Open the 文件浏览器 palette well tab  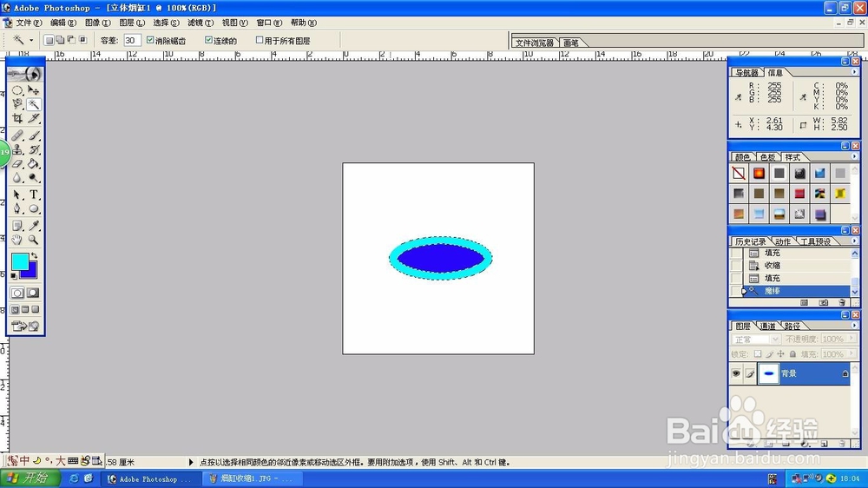[534, 43]
